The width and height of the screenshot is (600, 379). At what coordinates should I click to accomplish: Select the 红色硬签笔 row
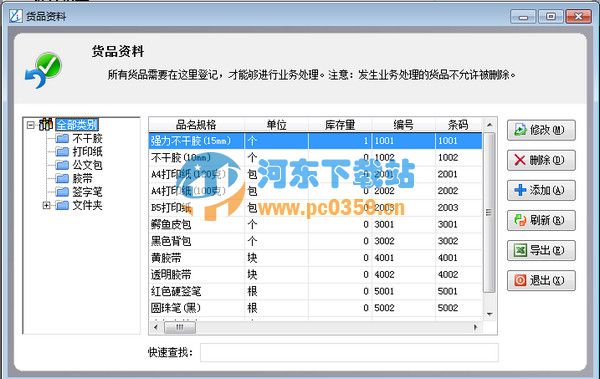coord(315,291)
